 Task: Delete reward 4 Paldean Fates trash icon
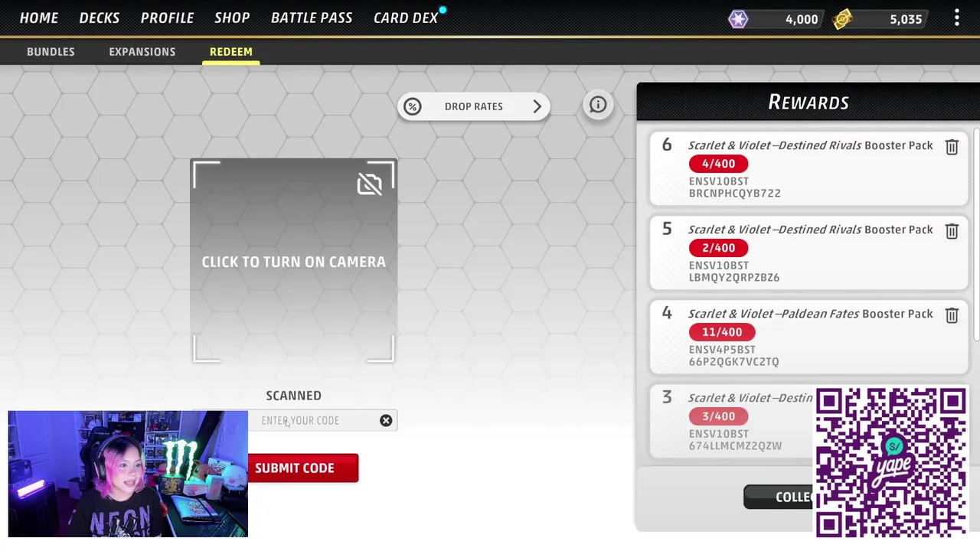[x=952, y=315]
